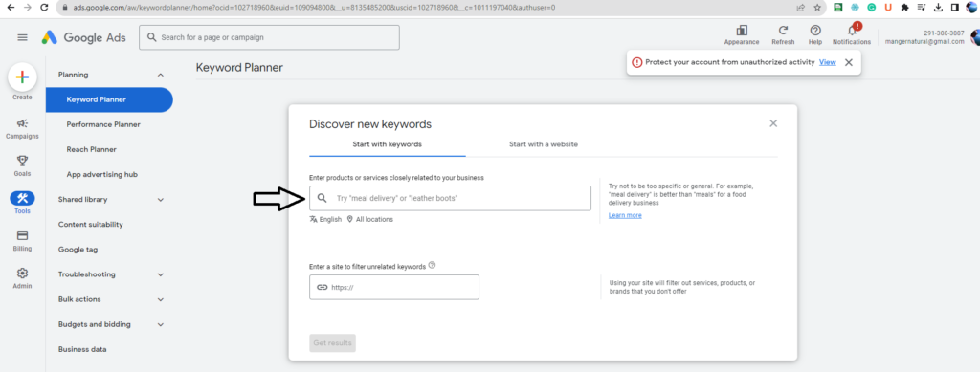The width and height of the screenshot is (980, 372).
Task: Open the blue snowflake extension icon
Action: point(855,8)
